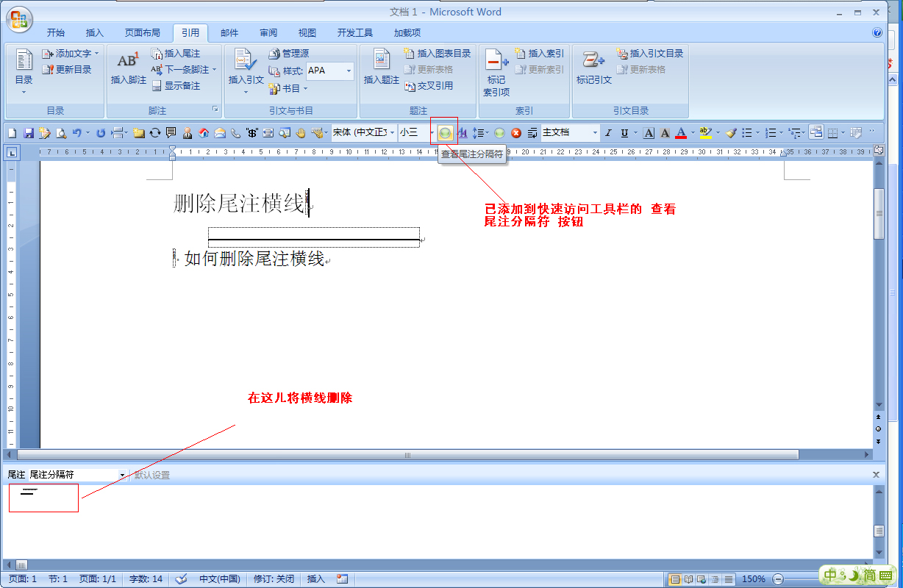Expand 下一条脚注 dropdown arrow
The image size is (903, 588).
coord(214,70)
